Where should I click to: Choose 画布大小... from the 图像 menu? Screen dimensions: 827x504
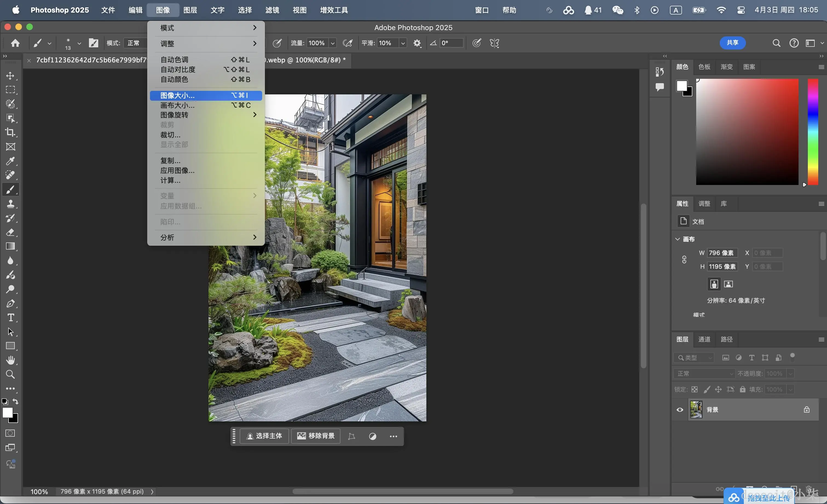pyautogui.click(x=177, y=105)
